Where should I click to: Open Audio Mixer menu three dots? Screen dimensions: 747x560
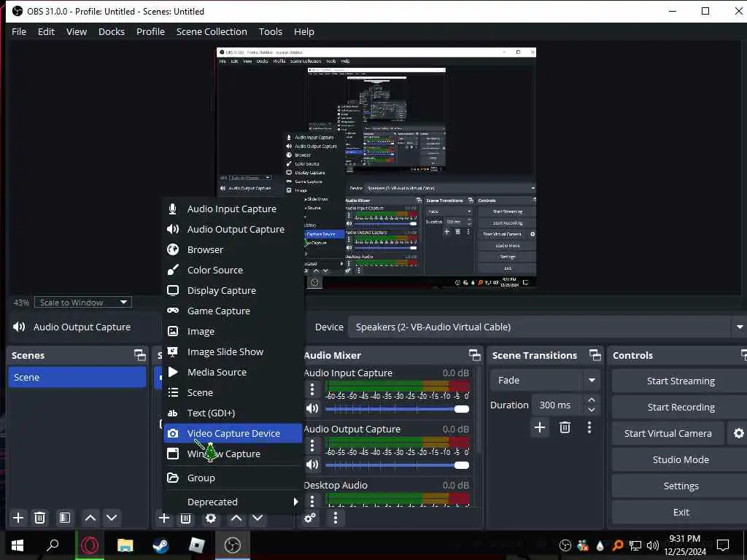pyautogui.click(x=336, y=518)
